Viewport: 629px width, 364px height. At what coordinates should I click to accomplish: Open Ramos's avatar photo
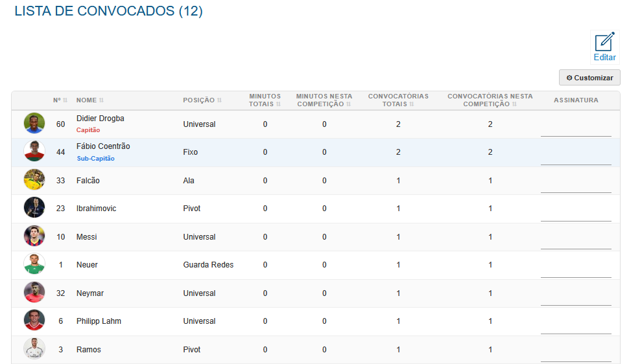(34, 348)
